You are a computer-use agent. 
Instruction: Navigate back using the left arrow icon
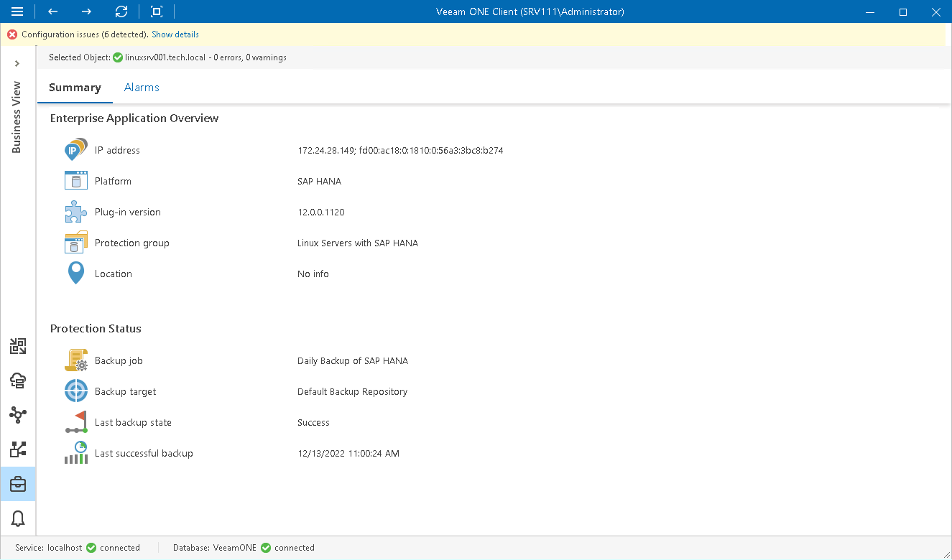pyautogui.click(x=52, y=11)
